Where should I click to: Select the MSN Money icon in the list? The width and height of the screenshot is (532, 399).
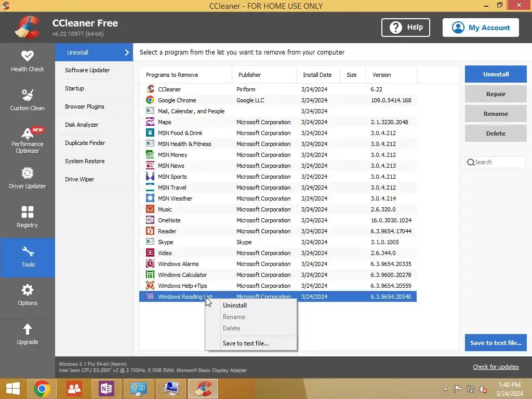[150, 155]
